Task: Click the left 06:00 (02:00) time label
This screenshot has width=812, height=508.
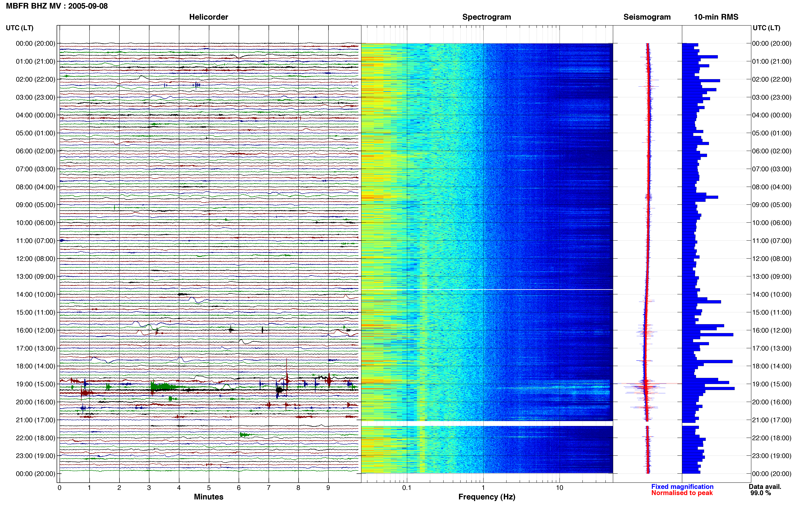Action: [x=36, y=151]
